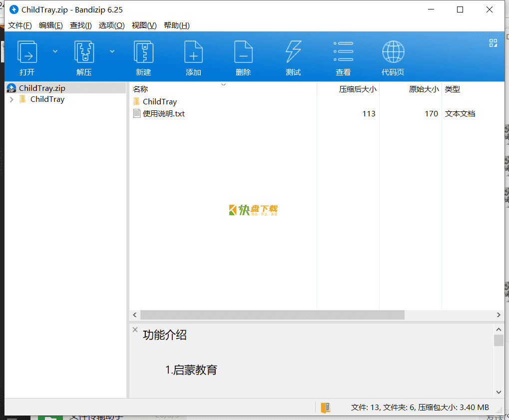Click the ChildTray.zip archive icon in tree

pyautogui.click(x=11, y=88)
